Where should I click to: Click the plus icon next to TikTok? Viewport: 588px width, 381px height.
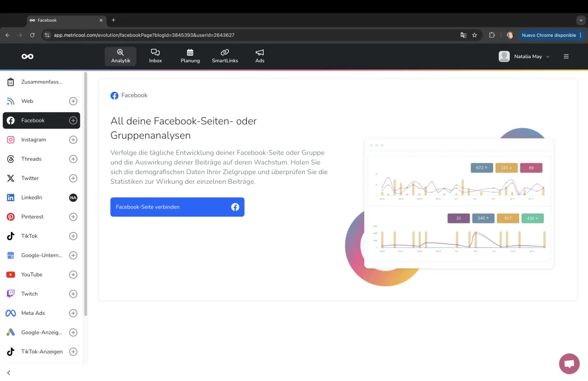click(x=73, y=236)
